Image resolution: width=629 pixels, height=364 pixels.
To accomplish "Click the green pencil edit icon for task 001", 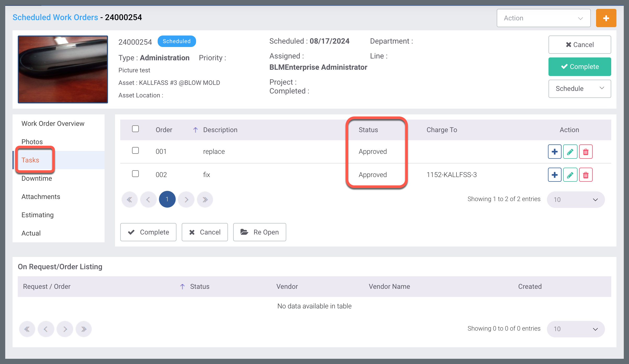I will click(570, 151).
